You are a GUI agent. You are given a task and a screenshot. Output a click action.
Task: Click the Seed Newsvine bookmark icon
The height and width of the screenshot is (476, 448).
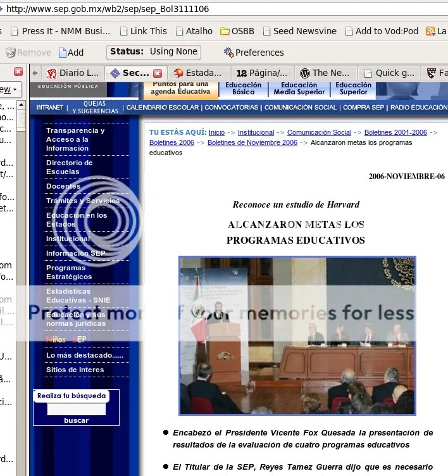click(266, 31)
